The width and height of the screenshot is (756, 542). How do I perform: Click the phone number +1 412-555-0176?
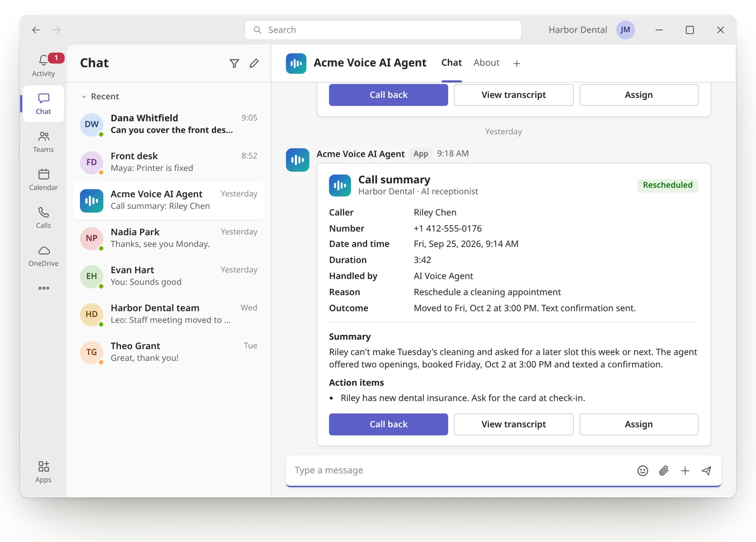pyautogui.click(x=448, y=229)
